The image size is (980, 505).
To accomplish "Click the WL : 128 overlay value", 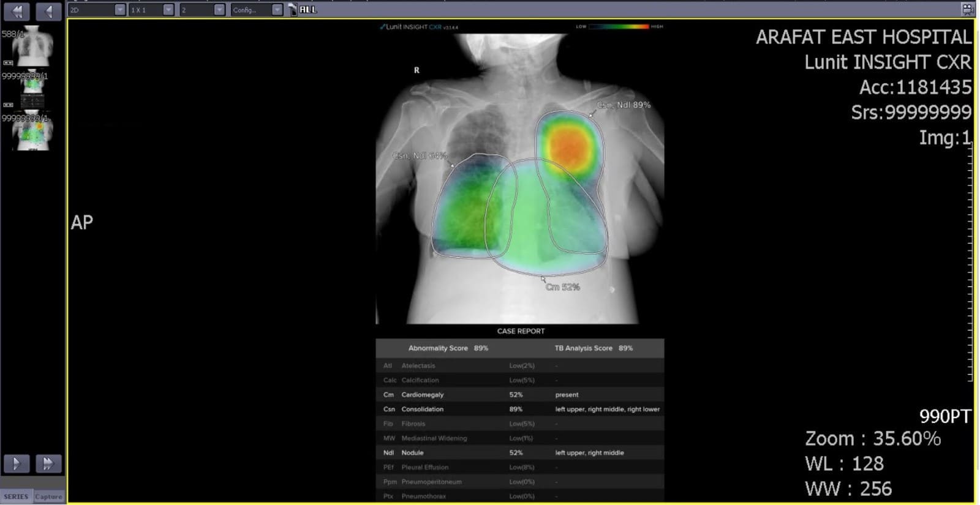I will click(x=844, y=463).
